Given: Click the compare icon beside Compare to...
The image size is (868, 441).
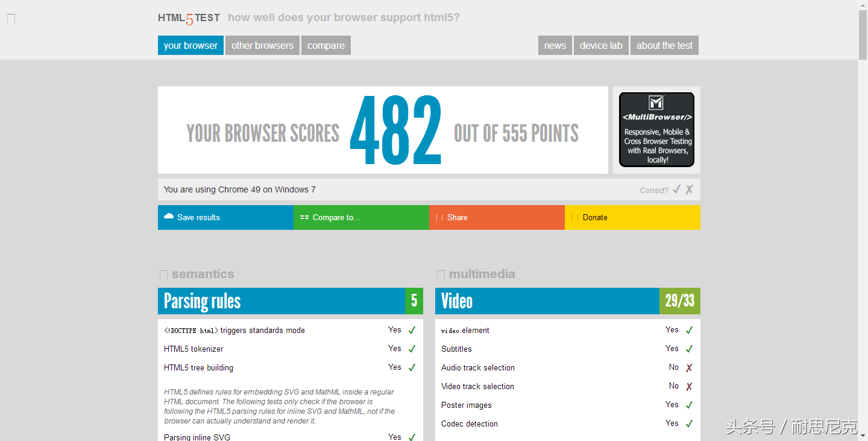Looking at the screenshot, I should click(x=304, y=217).
